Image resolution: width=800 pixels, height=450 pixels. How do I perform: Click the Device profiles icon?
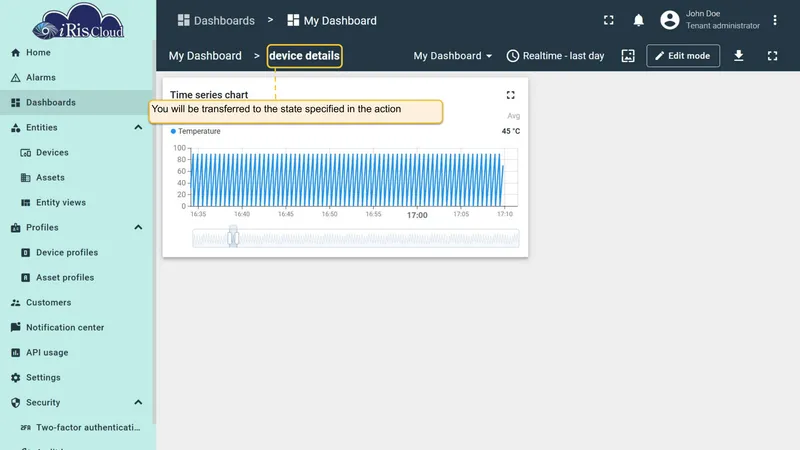pyautogui.click(x=26, y=253)
